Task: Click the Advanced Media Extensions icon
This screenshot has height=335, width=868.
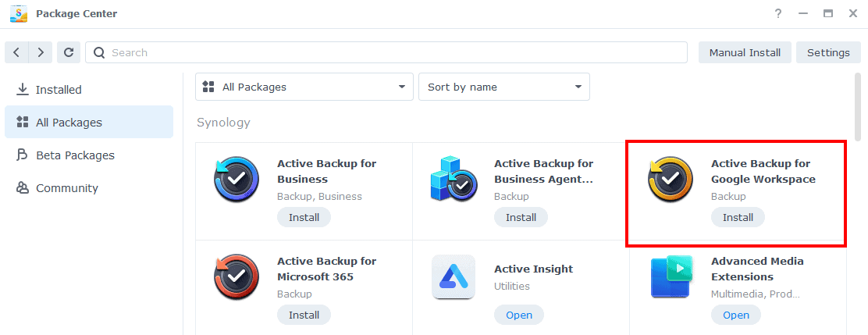Action: click(671, 276)
